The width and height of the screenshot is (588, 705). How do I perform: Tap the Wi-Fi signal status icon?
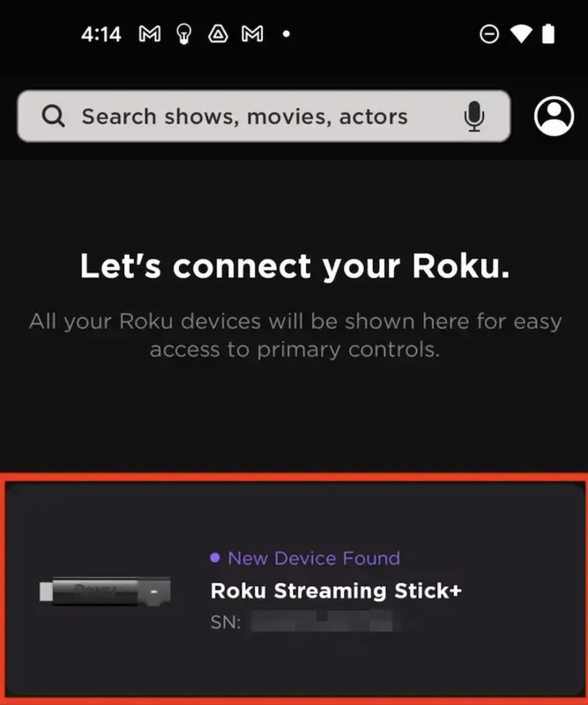pos(521,34)
